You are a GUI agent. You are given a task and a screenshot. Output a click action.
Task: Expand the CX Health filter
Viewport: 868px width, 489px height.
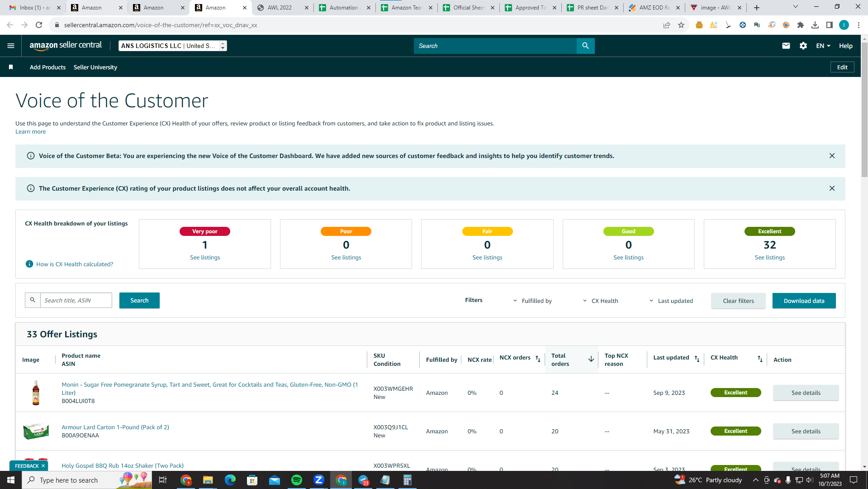[600, 301]
